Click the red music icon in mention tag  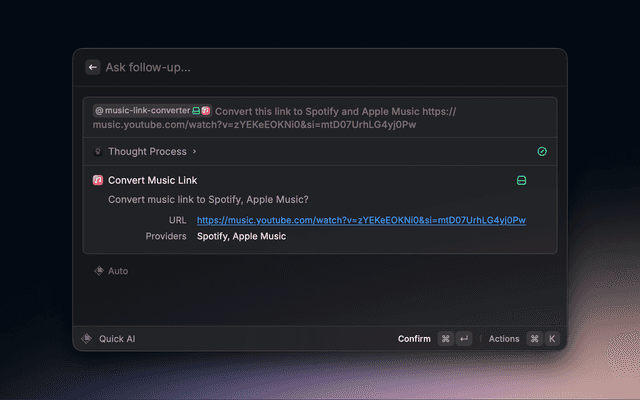tap(206, 111)
